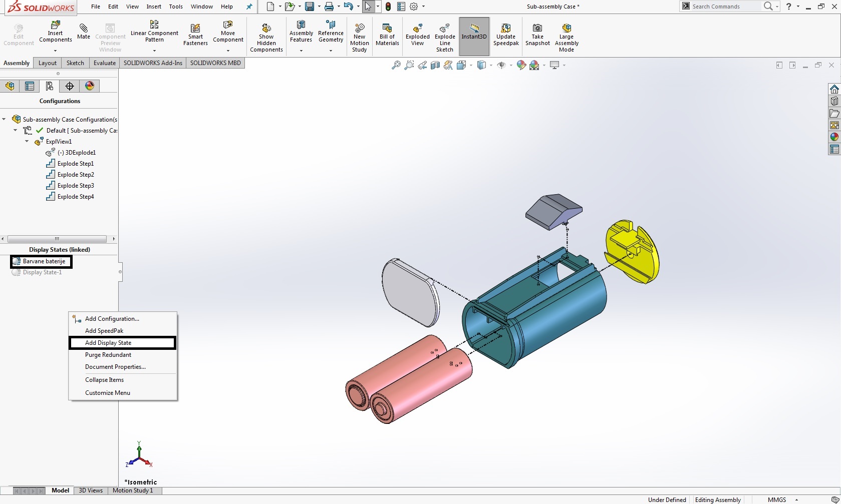The width and height of the screenshot is (841, 504).
Task: Open Insert Components dropdown arrow
Action: pyautogui.click(x=55, y=51)
